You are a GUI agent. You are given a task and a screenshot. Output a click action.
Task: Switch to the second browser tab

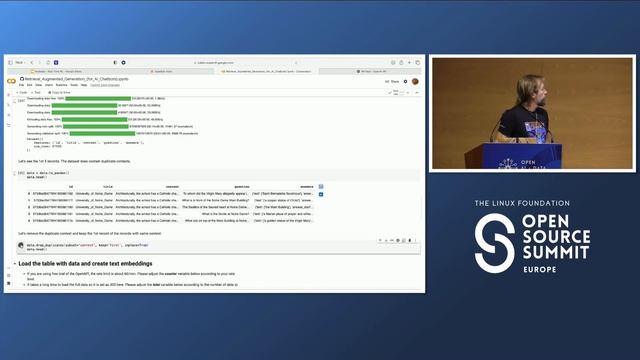[162, 71]
